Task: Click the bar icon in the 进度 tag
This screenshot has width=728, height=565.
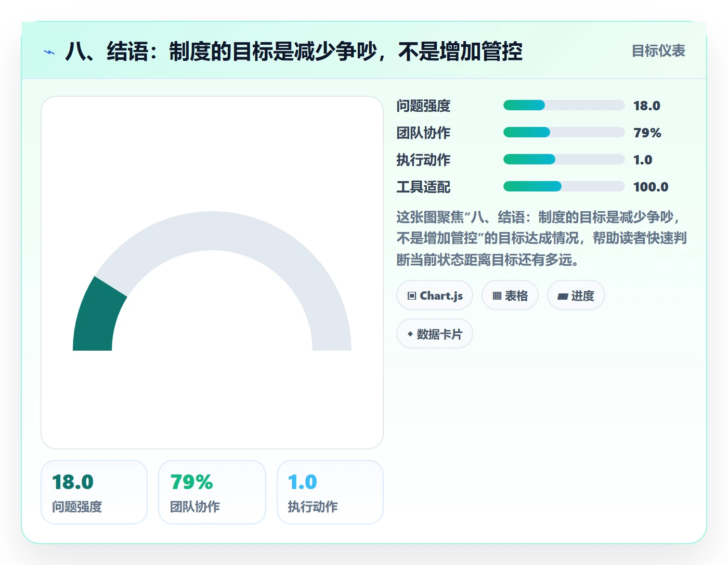Action: point(563,297)
